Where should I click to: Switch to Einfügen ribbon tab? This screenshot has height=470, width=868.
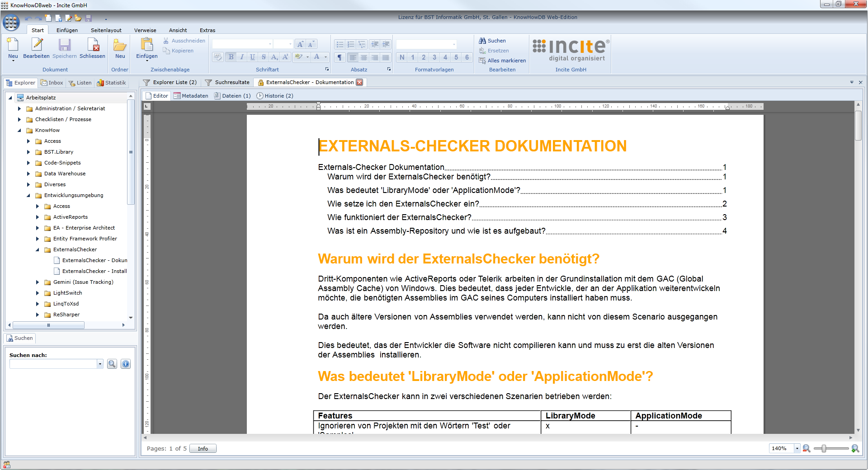pos(67,30)
